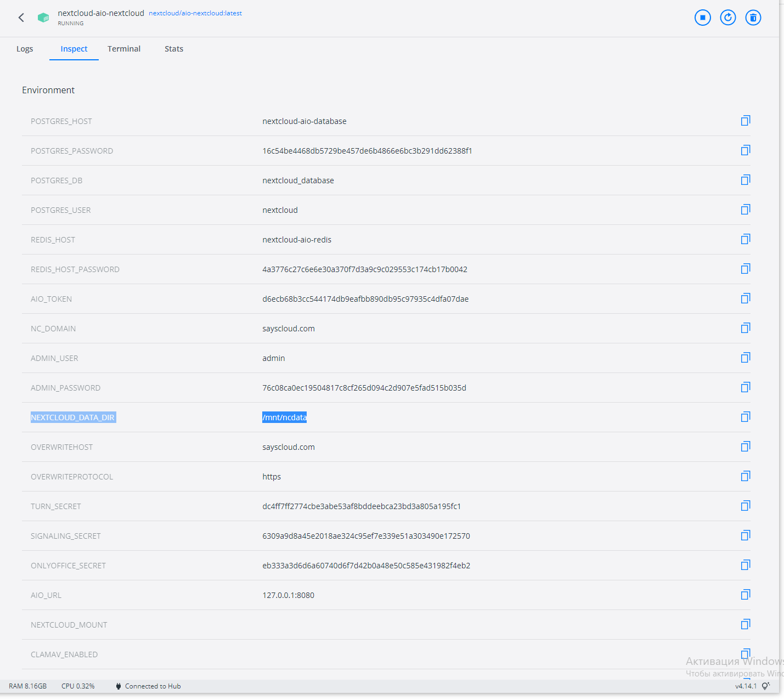Click the Connected to Hub status
This screenshot has height=700, width=784.
(x=153, y=686)
